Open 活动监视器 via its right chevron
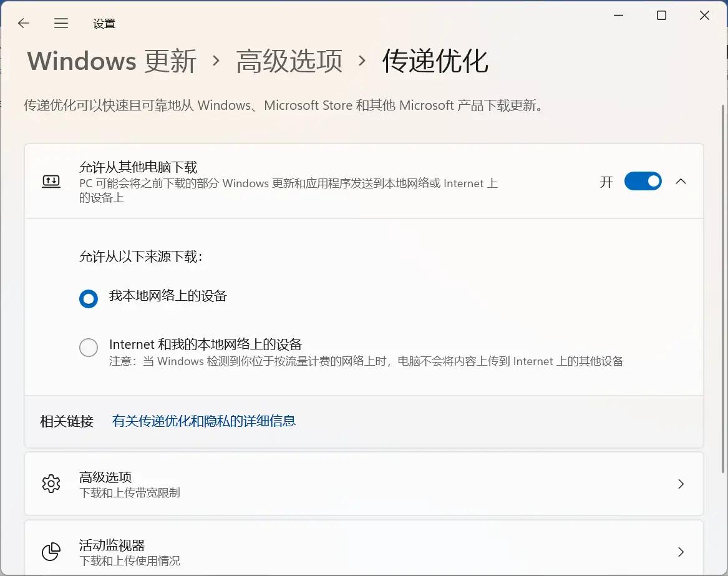 point(681,552)
